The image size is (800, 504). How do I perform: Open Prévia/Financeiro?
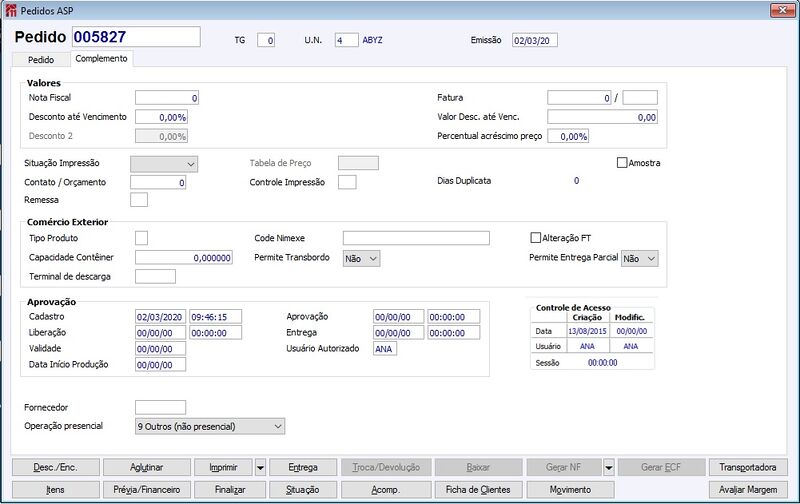[147, 490]
